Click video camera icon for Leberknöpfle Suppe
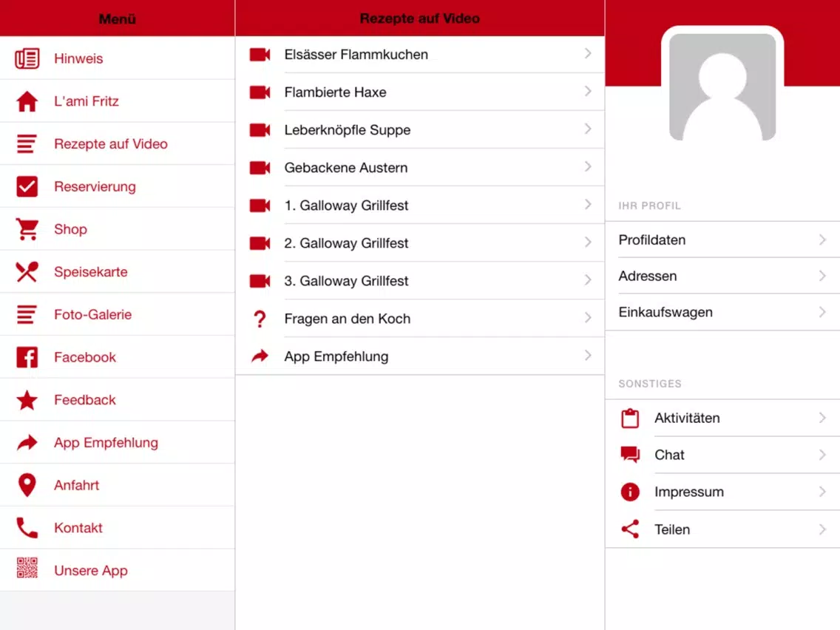The width and height of the screenshot is (840, 630). point(260,130)
